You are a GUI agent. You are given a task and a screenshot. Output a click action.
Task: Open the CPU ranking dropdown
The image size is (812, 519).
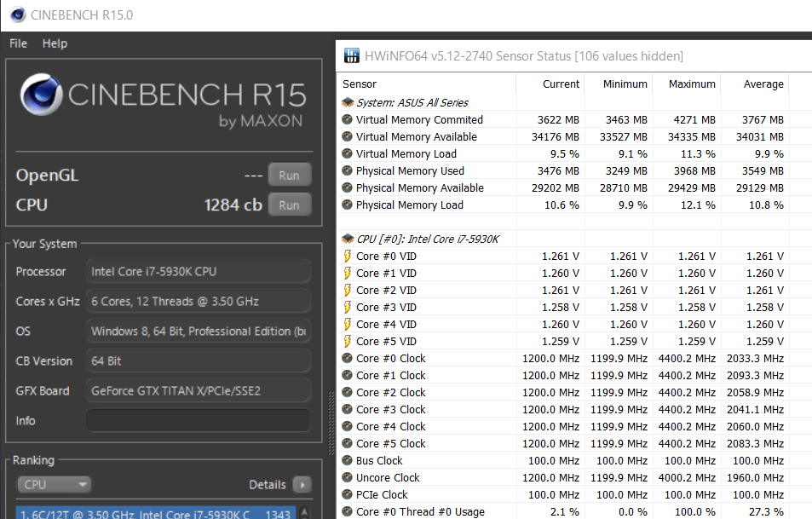pyautogui.click(x=54, y=484)
